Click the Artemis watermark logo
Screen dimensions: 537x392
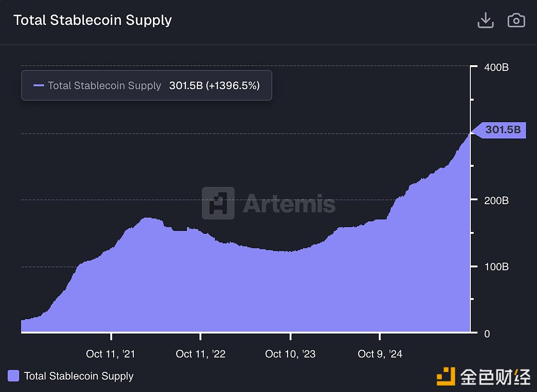pos(218,203)
